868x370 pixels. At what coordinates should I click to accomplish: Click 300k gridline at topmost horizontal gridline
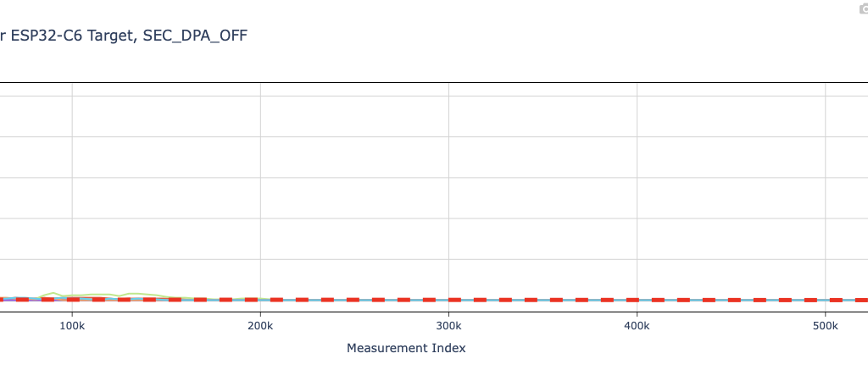coord(448,96)
